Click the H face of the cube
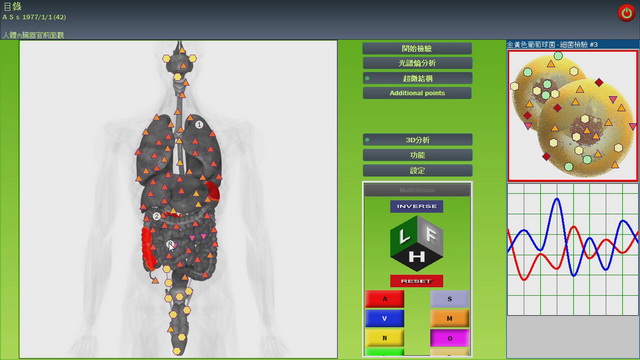Viewport: 640px width, 360px height. [x=417, y=258]
